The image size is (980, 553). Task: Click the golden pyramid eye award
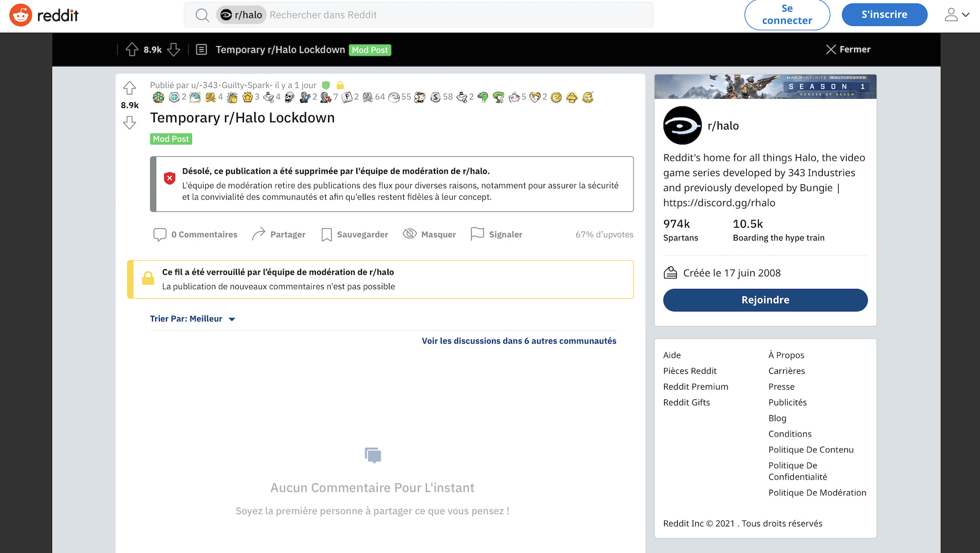click(572, 97)
